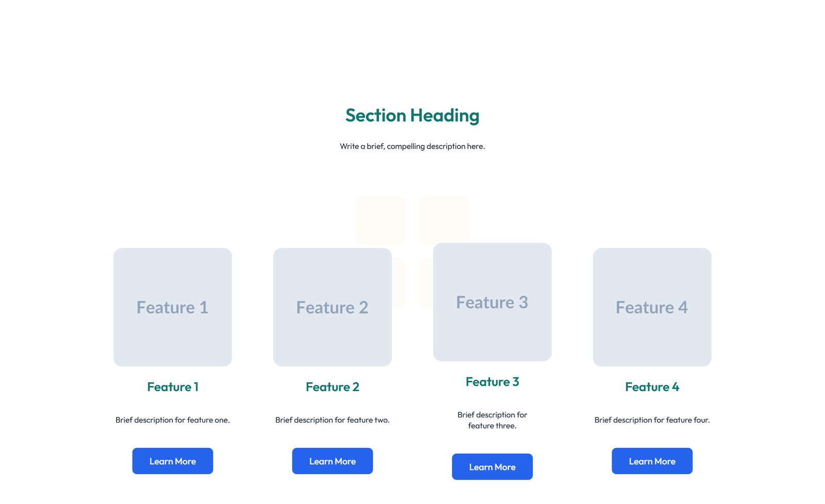Click the description text under Section Heading
The width and height of the screenshot is (825, 504).
click(412, 146)
